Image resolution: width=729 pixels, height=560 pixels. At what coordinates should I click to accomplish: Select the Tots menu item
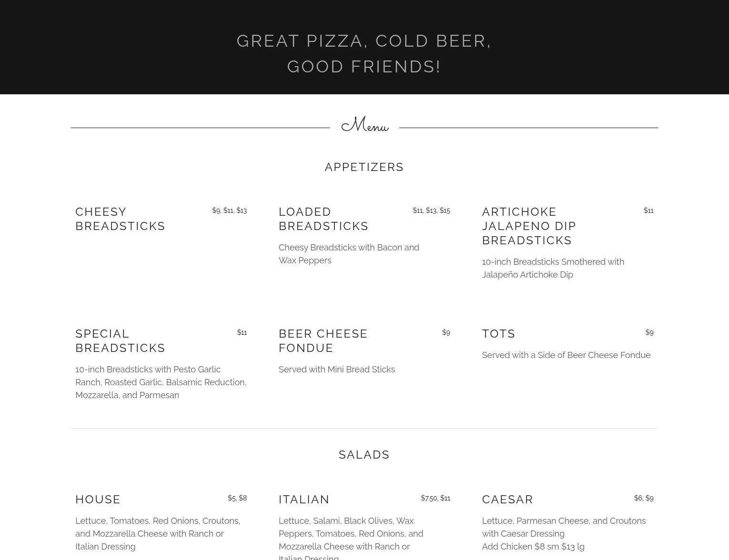pos(498,334)
